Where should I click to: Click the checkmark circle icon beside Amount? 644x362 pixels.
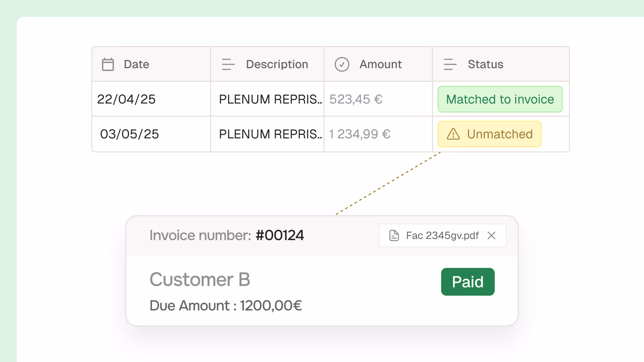[342, 64]
